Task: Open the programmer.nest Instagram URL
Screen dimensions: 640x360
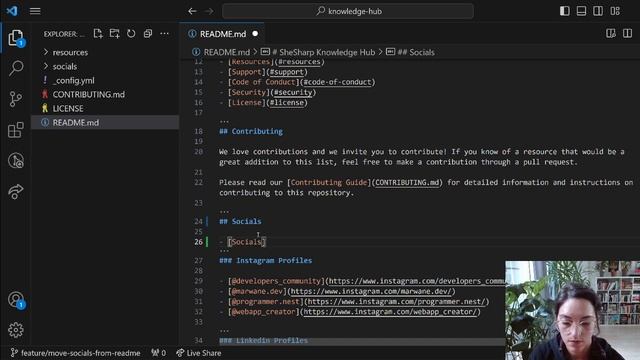Action: pyautogui.click(x=396, y=302)
